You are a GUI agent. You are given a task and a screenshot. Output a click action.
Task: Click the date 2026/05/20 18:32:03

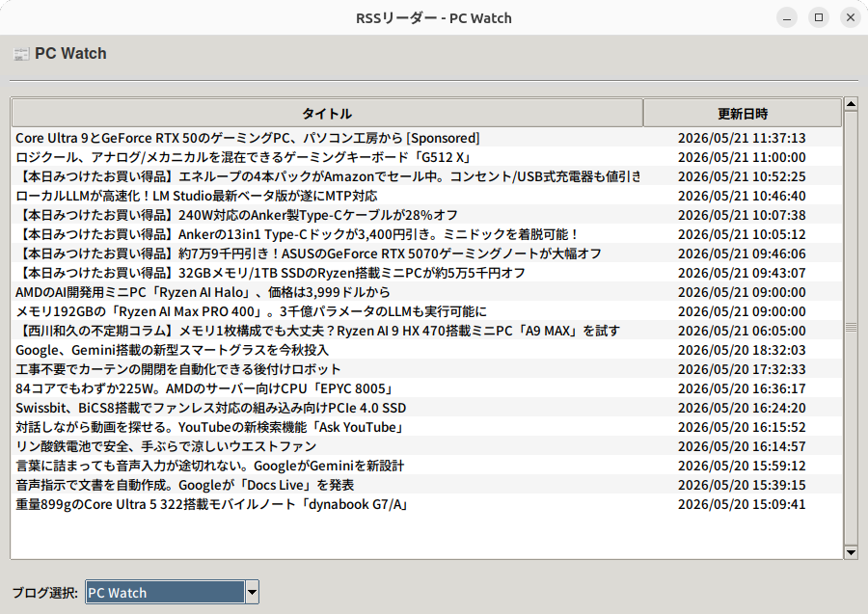pos(742,350)
